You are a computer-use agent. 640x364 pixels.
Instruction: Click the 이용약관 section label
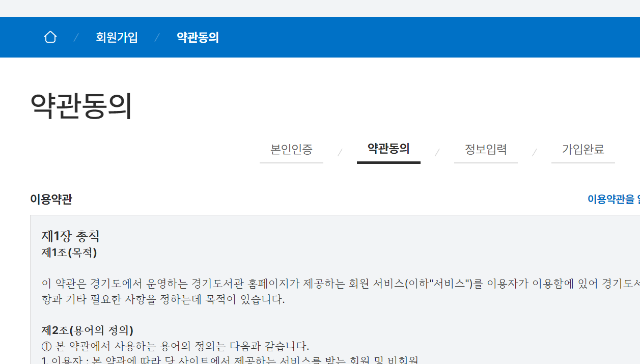[x=51, y=199]
